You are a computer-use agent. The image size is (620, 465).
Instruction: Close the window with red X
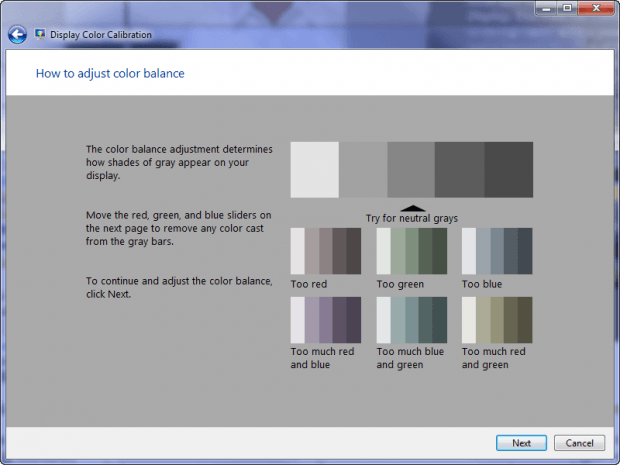coord(596,8)
